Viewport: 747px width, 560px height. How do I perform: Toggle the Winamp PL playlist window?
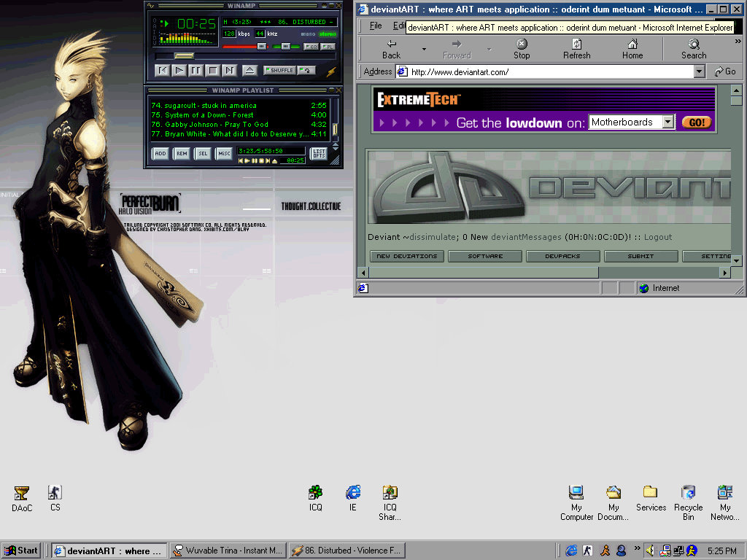pos(328,47)
